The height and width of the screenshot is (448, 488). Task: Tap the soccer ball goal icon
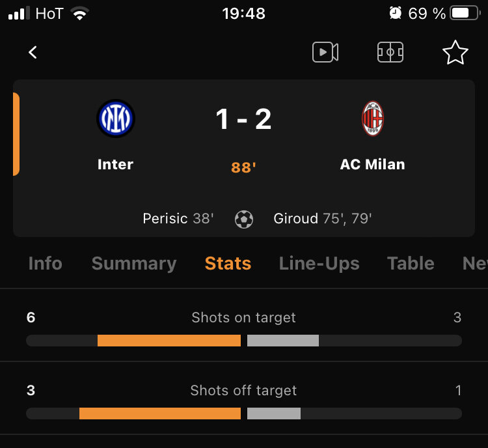point(244,219)
